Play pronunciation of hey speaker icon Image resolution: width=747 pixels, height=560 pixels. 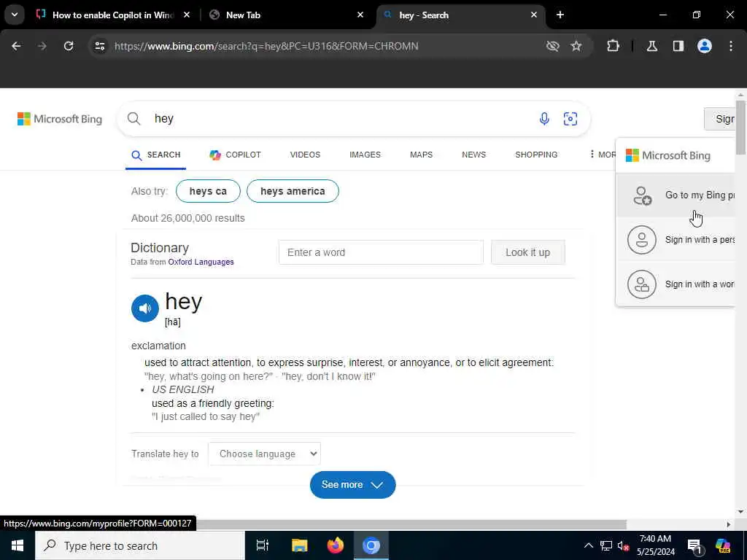click(145, 308)
